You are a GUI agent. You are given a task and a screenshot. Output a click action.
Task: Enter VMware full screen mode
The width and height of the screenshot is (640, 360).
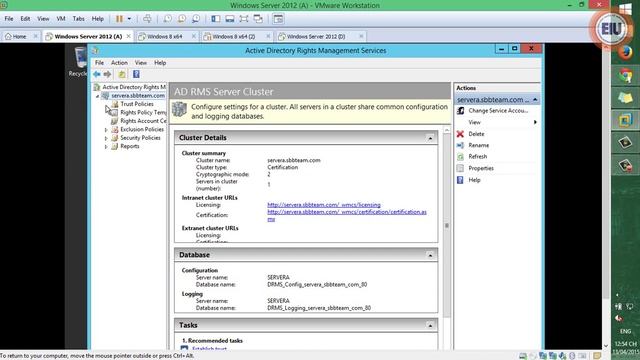tap(244, 19)
